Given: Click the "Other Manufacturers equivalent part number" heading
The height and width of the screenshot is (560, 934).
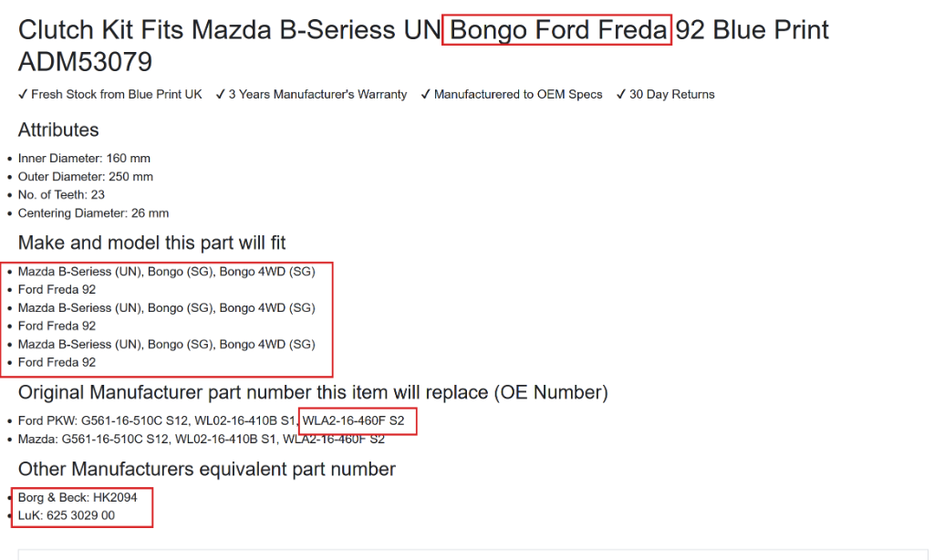Looking at the screenshot, I should pyautogui.click(x=207, y=469).
